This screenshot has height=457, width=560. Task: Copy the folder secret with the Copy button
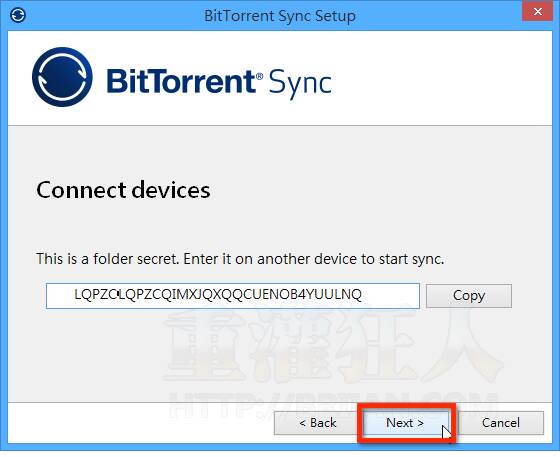tap(469, 296)
